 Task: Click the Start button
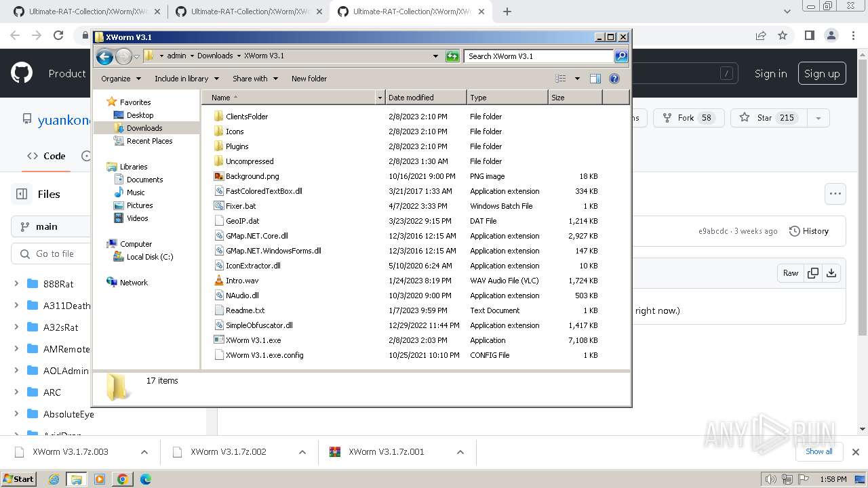pos(19,479)
